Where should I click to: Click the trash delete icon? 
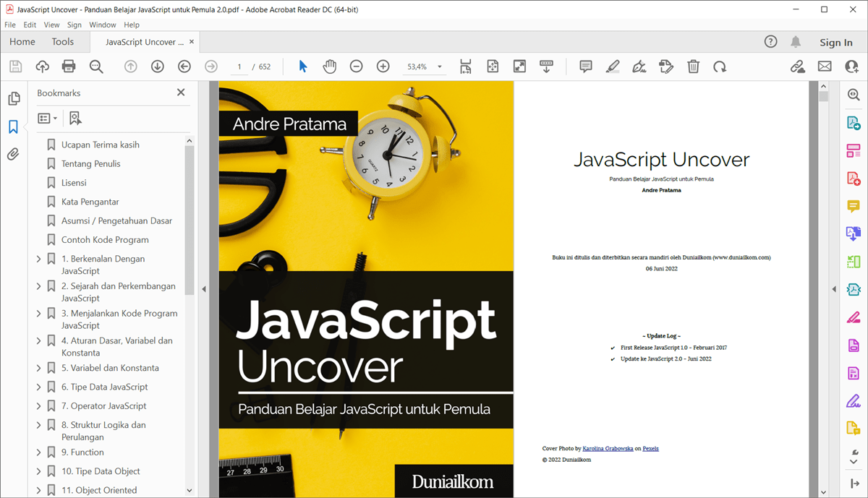(x=693, y=66)
